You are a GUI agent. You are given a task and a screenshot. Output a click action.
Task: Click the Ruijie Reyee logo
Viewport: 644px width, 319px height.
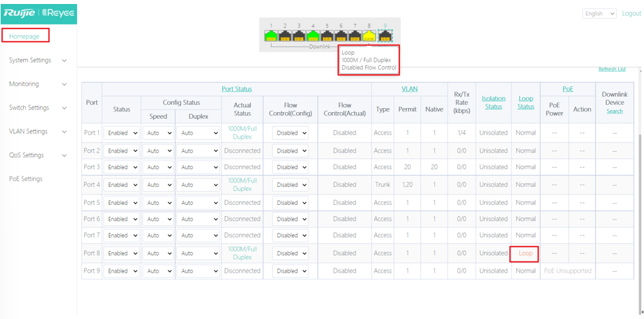point(38,13)
